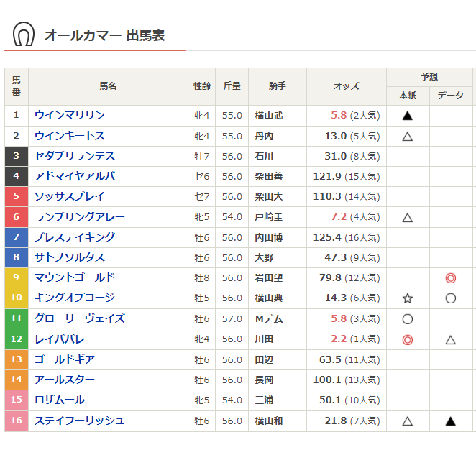Open horse ゴールドギア
This screenshot has height=450, width=476.
[65, 359]
